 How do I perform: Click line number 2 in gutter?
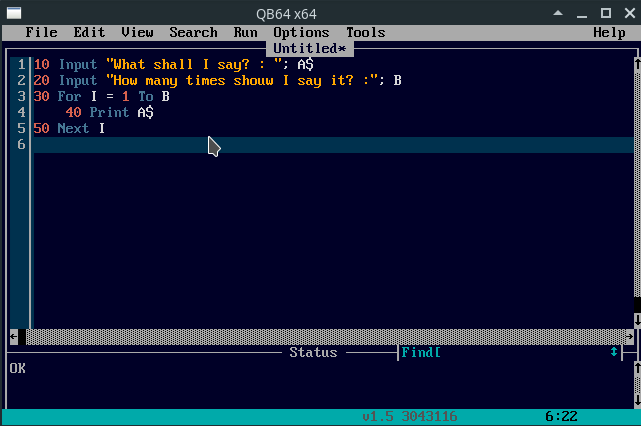point(21,80)
